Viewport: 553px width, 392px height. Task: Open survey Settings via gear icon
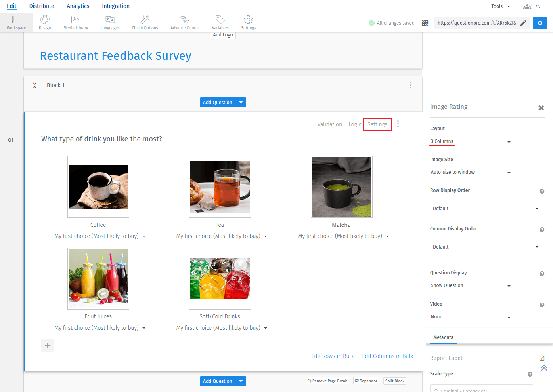(x=248, y=22)
